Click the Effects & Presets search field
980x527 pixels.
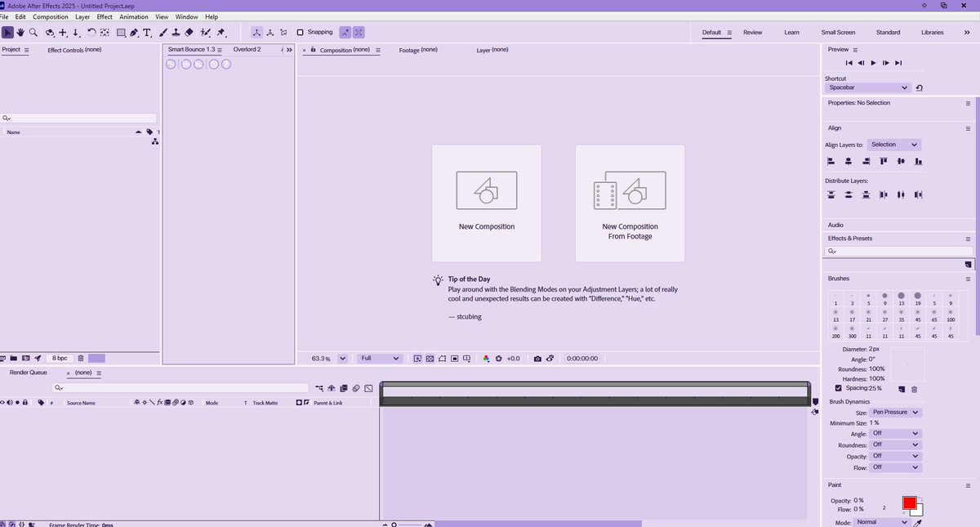pos(898,252)
